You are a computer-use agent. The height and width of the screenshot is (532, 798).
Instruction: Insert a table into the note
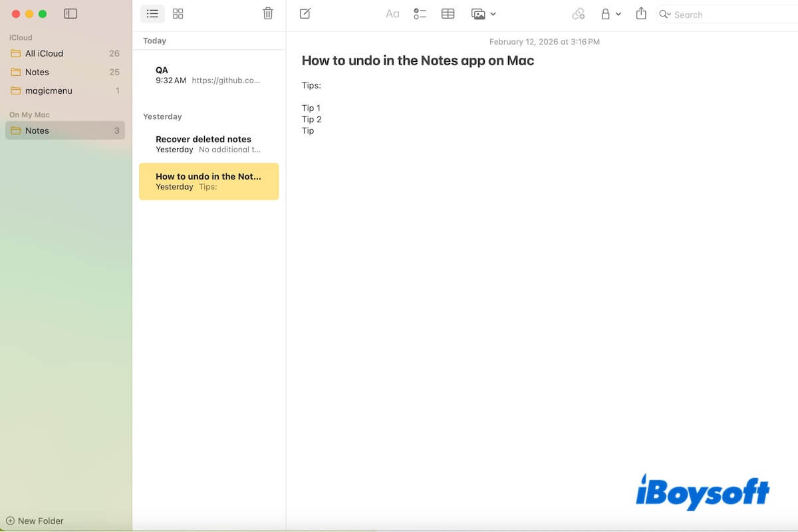[x=448, y=13]
